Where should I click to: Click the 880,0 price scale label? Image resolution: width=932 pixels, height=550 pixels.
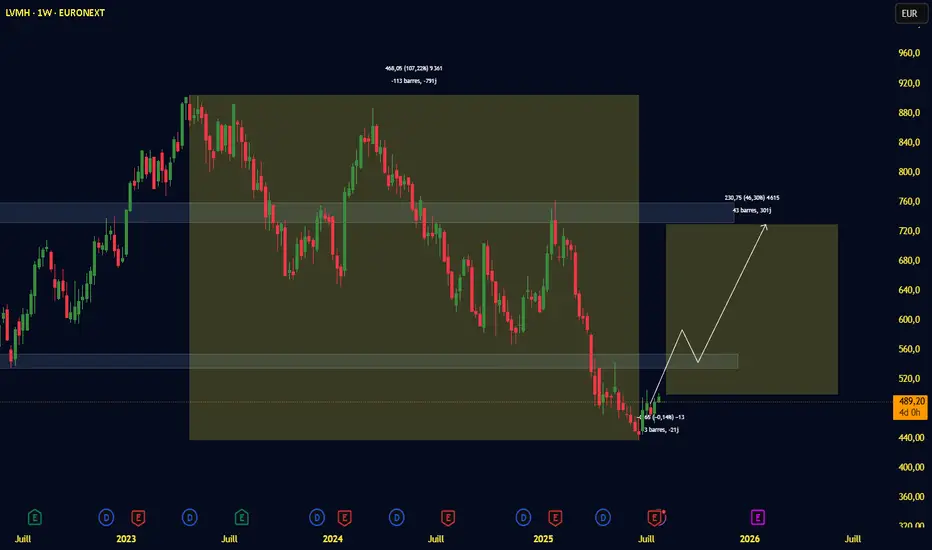909,112
